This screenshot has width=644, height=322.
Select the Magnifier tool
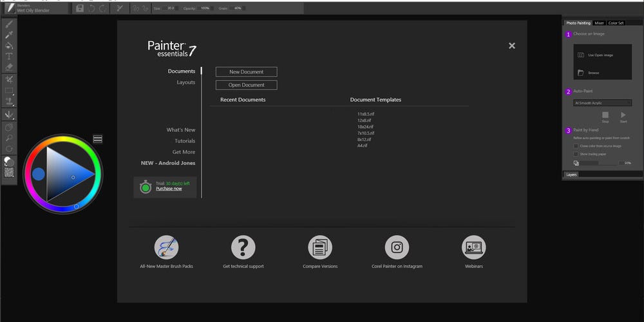pos(9,138)
